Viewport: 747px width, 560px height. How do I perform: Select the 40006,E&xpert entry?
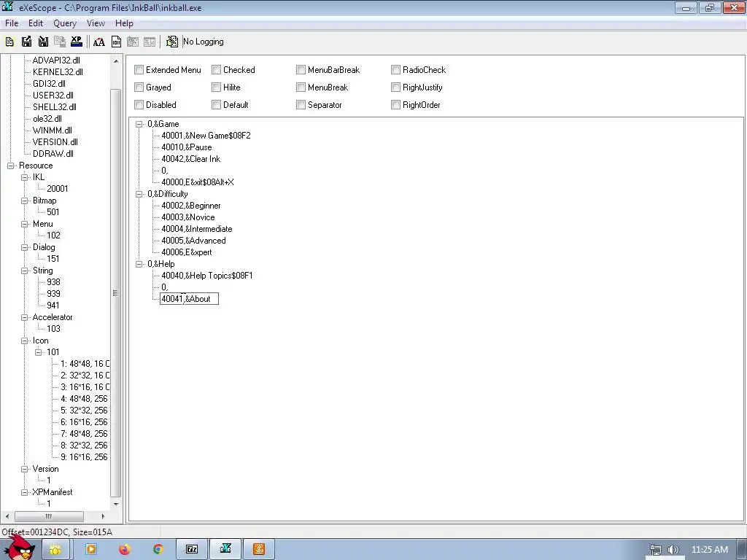186,252
